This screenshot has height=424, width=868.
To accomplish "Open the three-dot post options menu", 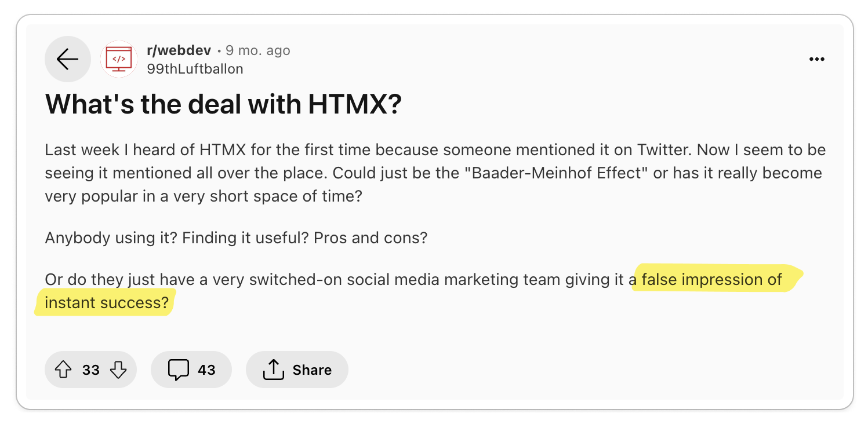I will (816, 59).
